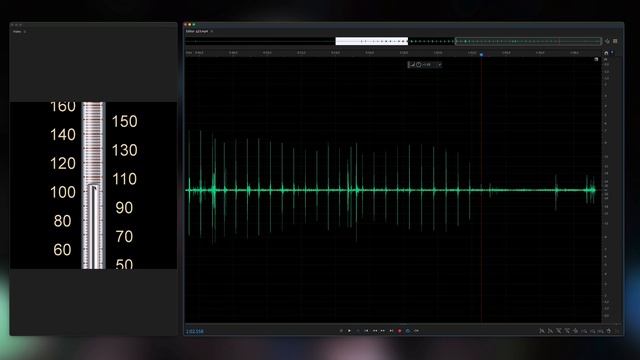This screenshot has height=360, width=640.
Task: Click Zoom In at In Point icon
Action: pos(584,331)
